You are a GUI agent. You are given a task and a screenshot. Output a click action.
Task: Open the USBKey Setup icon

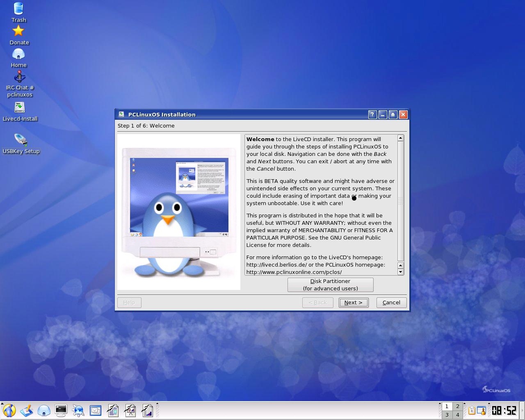pyautogui.click(x=21, y=144)
